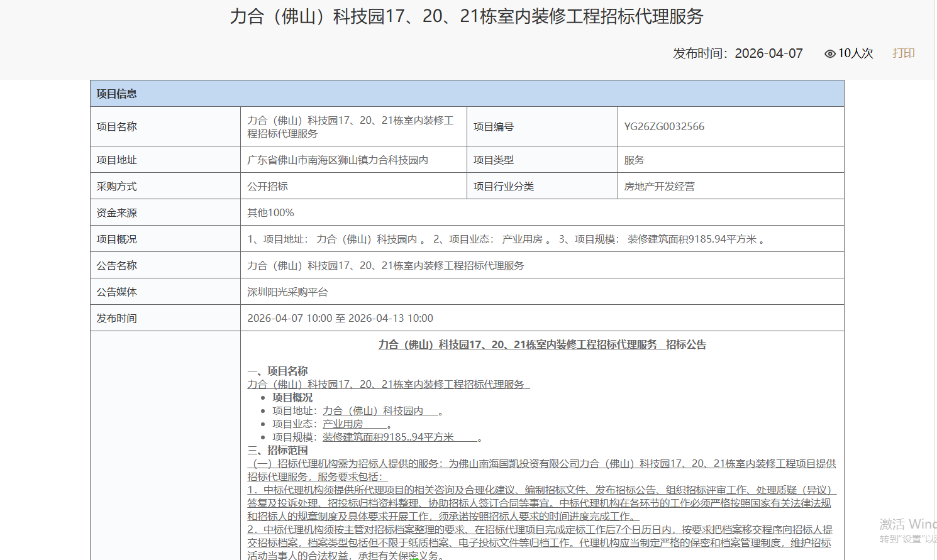Click the 项目信息 table header bar
The height and width of the screenshot is (560, 937).
[467, 94]
